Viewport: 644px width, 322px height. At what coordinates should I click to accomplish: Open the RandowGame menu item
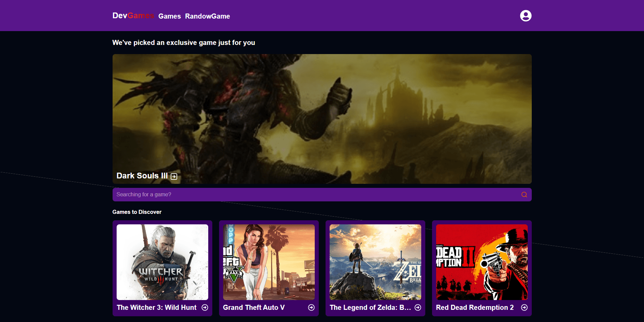coord(207,16)
